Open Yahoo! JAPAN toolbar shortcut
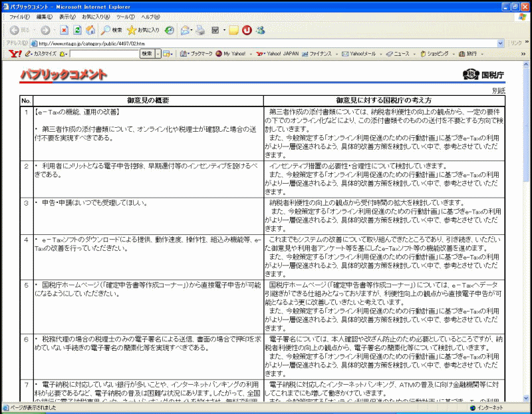Screen dimensions: 532x414 click(x=277, y=54)
